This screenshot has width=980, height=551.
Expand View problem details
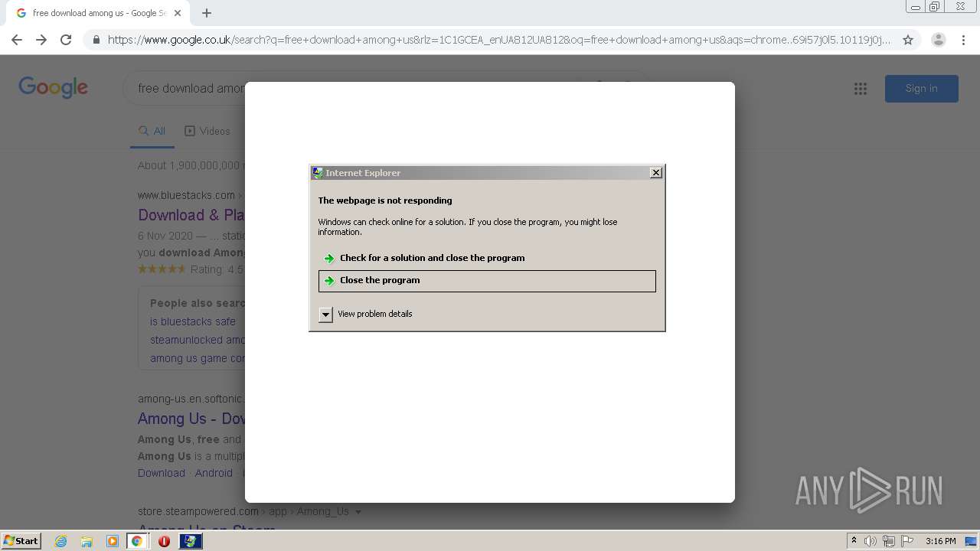click(x=325, y=314)
